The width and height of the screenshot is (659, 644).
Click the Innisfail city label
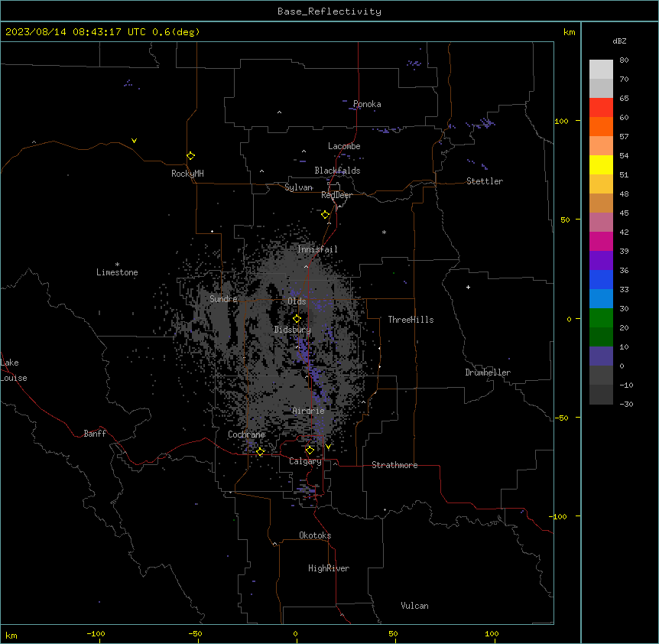coord(317,249)
